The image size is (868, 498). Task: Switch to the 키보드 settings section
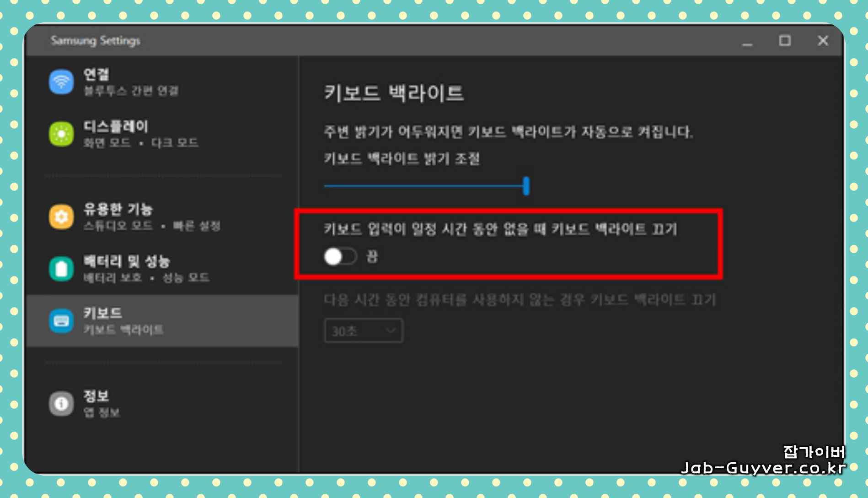pos(102,314)
